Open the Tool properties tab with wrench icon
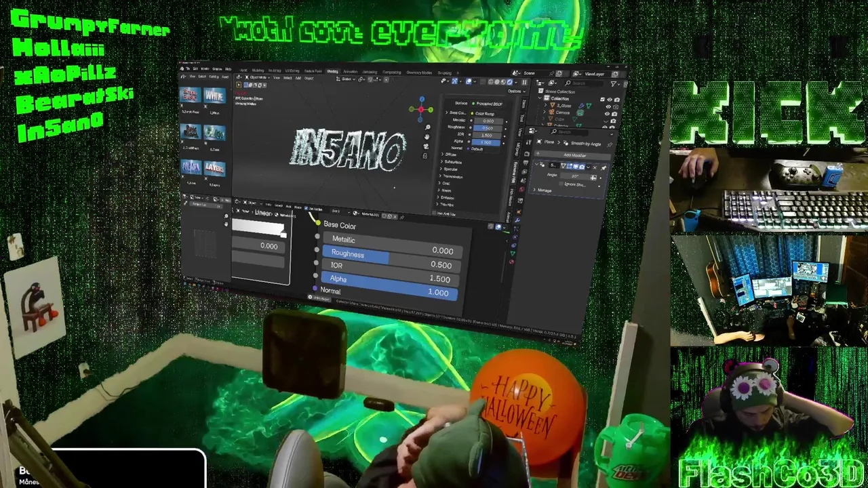Viewport: 868px width, 488px height. [x=528, y=142]
